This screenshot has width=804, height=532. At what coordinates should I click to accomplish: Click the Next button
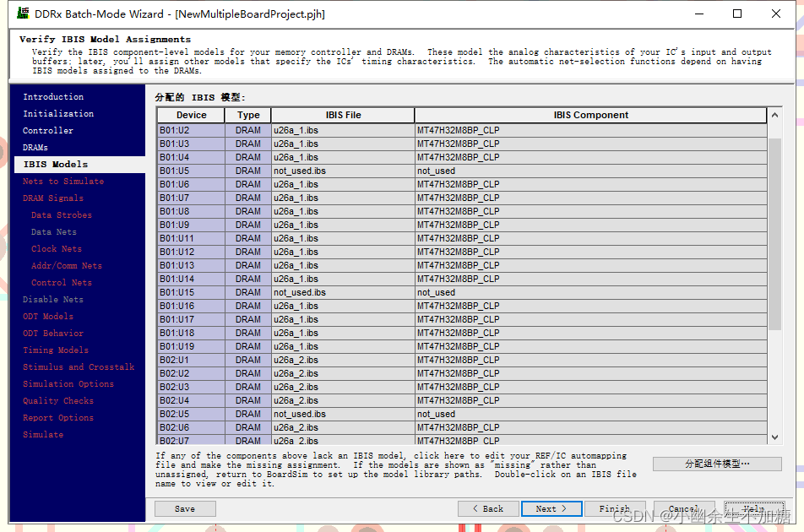coord(551,509)
